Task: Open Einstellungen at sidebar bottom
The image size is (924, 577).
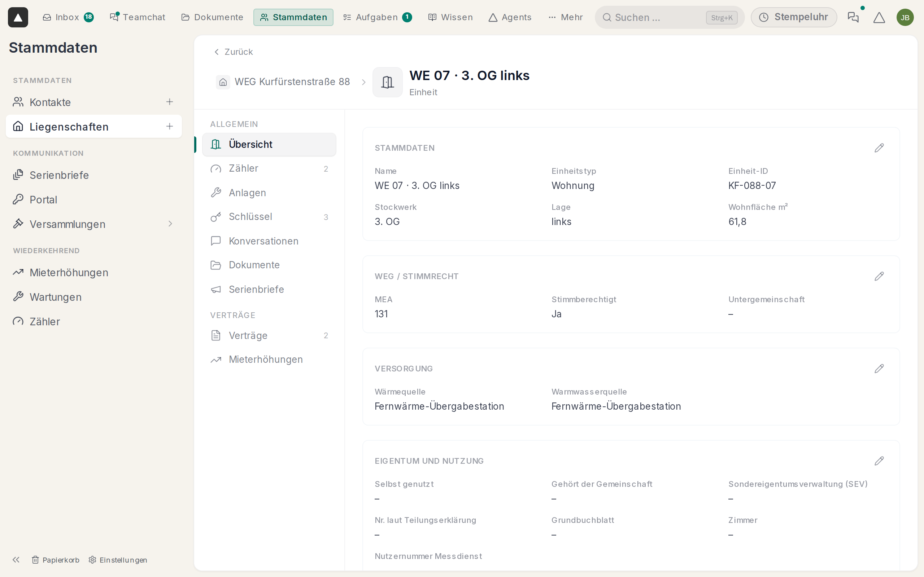Action: (x=118, y=560)
